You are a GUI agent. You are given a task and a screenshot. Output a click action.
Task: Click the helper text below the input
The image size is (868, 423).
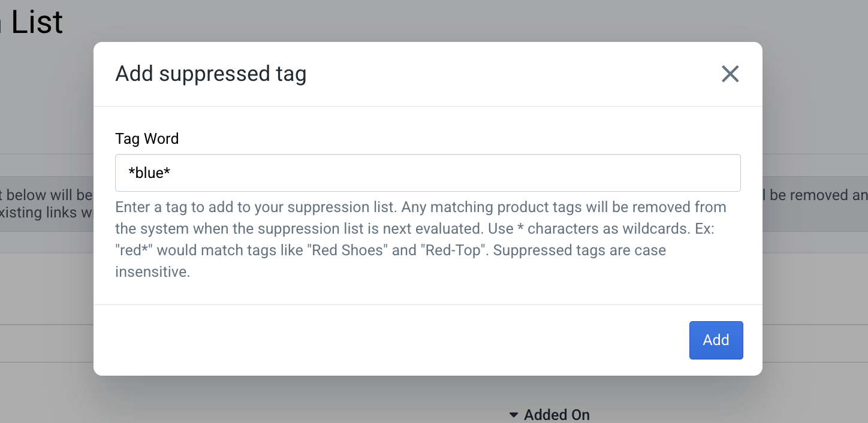(x=420, y=238)
